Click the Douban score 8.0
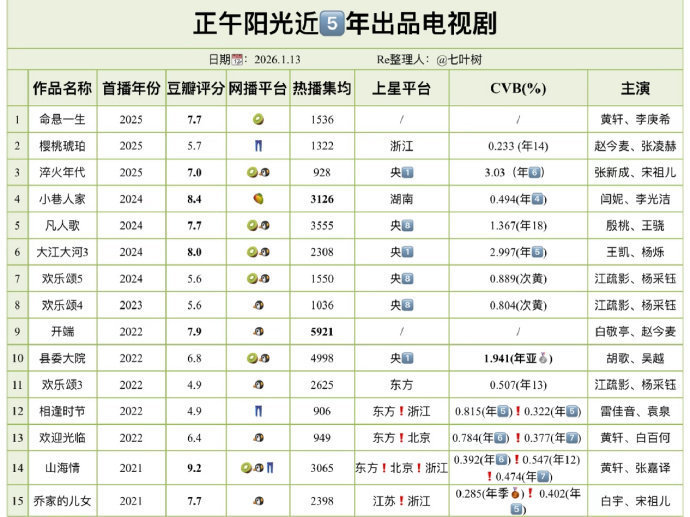The width and height of the screenshot is (690, 517). click(x=194, y=252)
